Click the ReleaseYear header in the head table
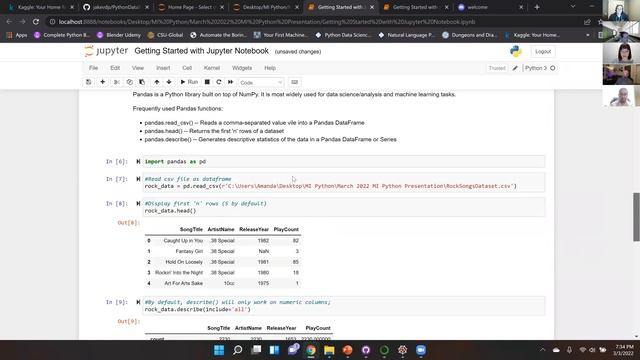The image size is (640, 360). [x=254, y=229]
